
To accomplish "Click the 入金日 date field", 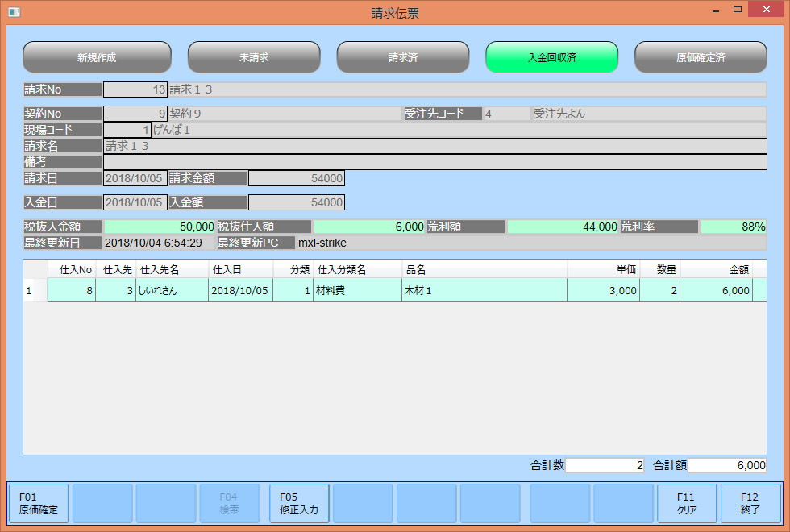I will (x=135, y=202).
